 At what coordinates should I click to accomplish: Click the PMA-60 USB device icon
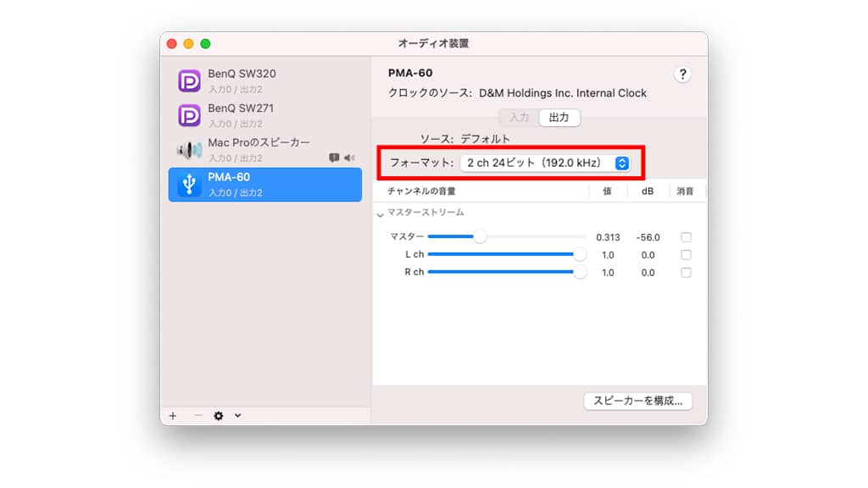pyautogui.click(x=189, y=184)
